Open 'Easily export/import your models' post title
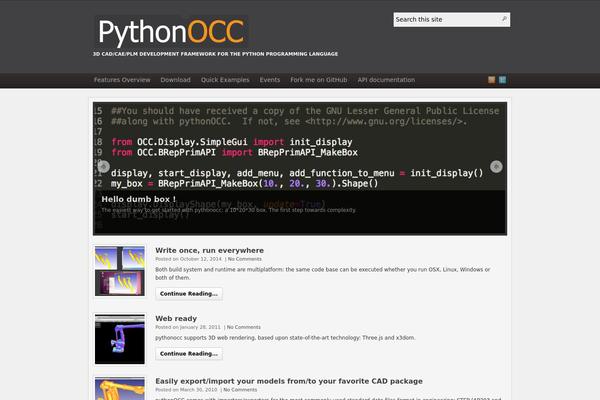This screenshot has height=400, width=600. [x=289, y=381]
